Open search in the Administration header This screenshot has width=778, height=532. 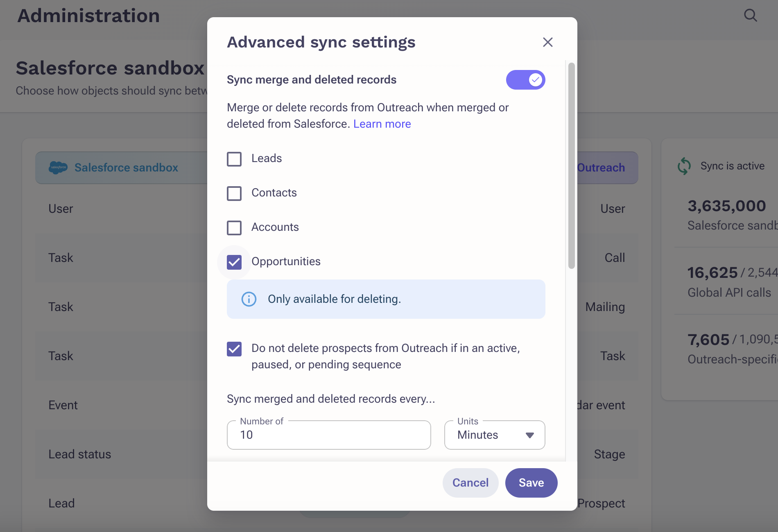(750, 16)
